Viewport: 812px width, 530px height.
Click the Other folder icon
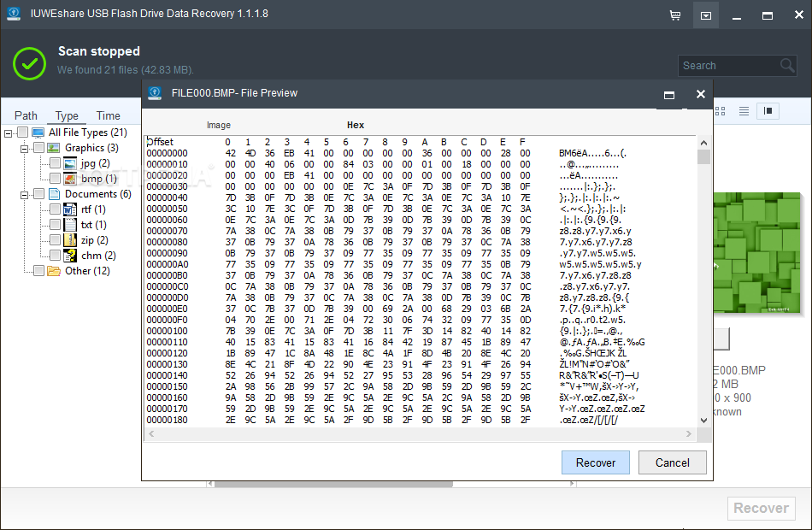tap(54, 271)
